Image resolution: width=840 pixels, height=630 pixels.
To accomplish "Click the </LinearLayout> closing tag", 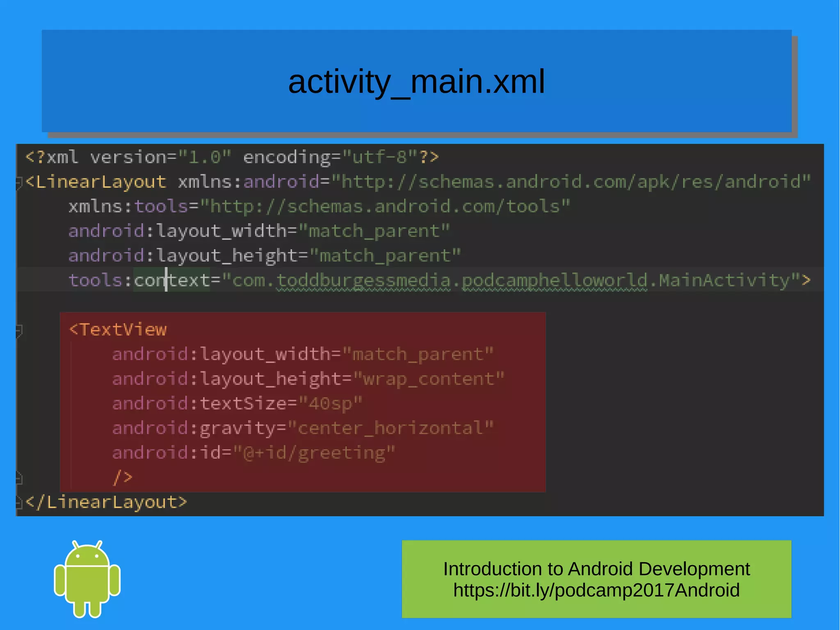I will [106, 502].
